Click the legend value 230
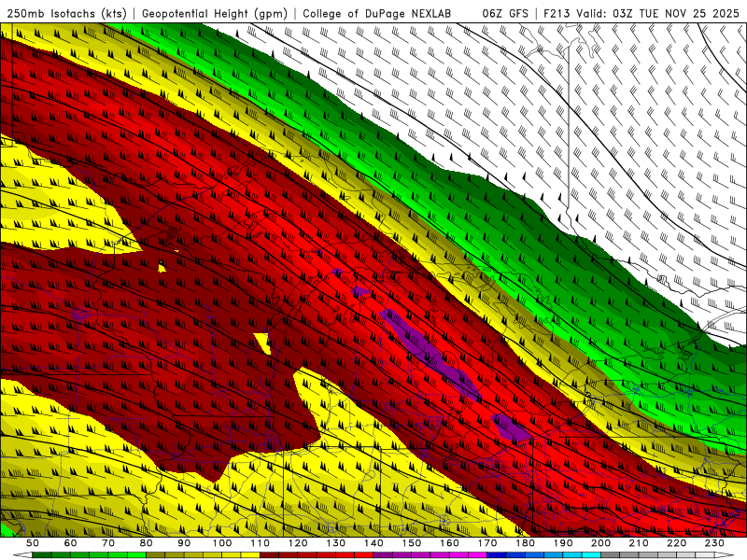 click(x=714, y=543)
